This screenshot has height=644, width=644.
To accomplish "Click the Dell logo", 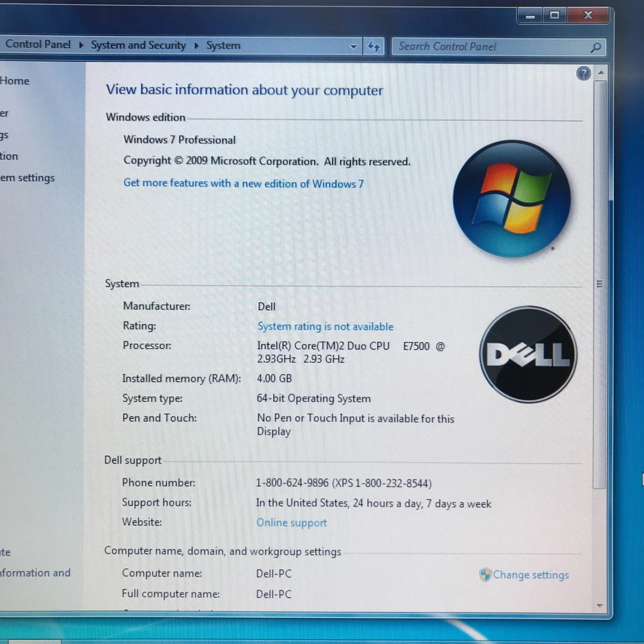I will [x=528, y=354].
